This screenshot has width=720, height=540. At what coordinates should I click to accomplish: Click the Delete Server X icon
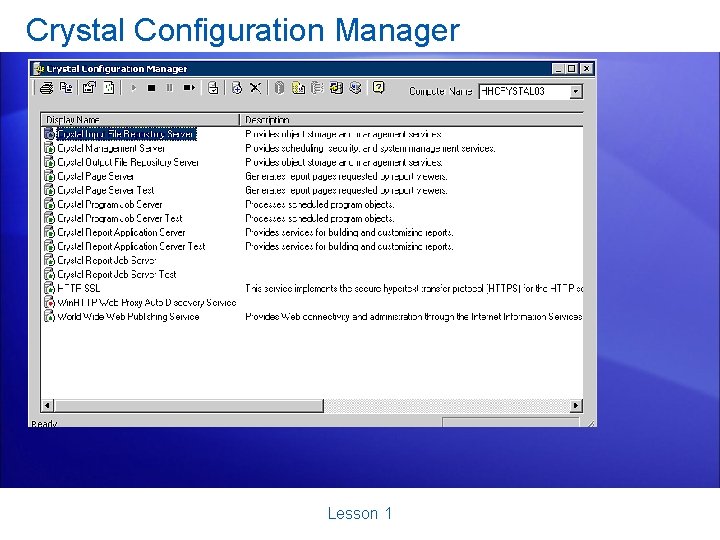point(255,88)
